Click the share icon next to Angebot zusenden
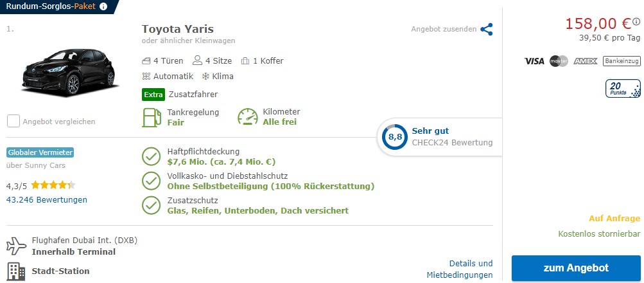The width and height of the screenshot is (644, 283). (487, 29)
